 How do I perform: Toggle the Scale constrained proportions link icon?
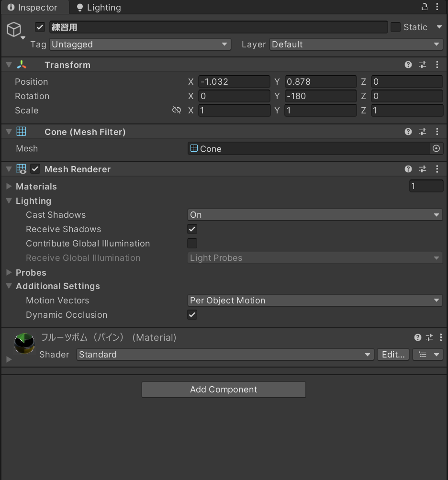pyautogui.click(x=177, y=111)
